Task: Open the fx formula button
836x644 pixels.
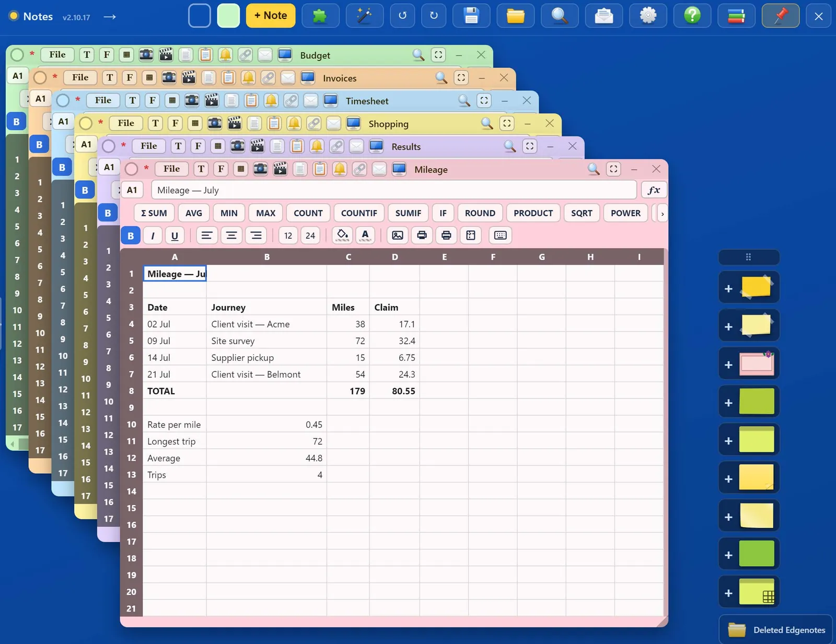Action: [654, 190]
